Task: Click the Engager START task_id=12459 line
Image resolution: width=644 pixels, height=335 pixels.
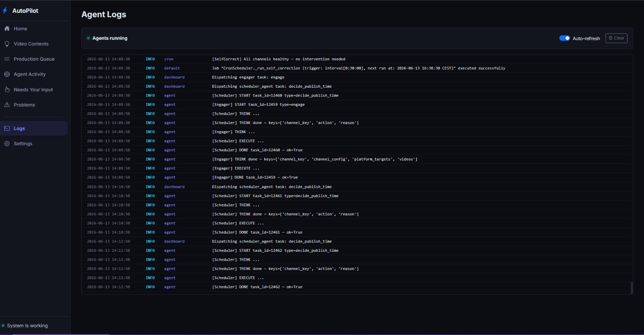Action: pos(258,105)
